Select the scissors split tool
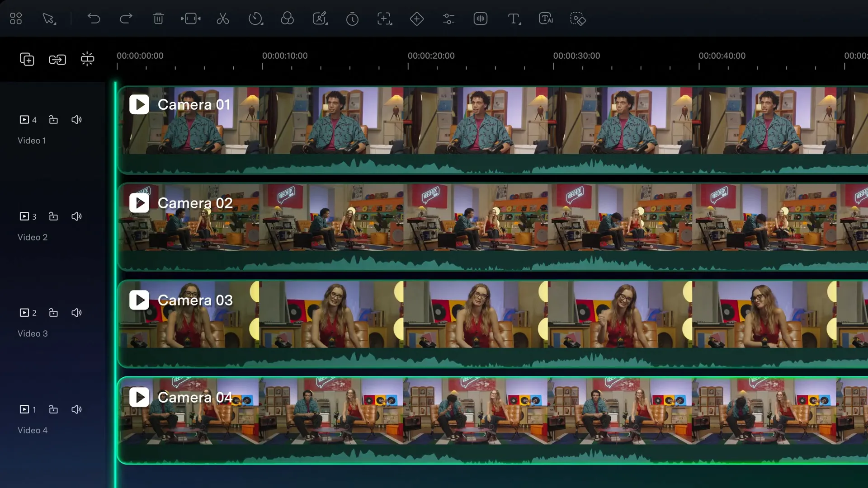868x488 pixels. pos(223,19)
